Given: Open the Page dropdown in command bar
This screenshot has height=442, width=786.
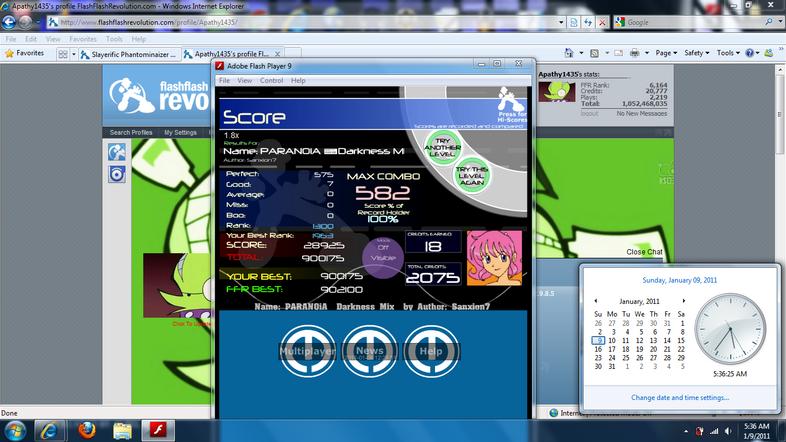Looking at the screenshot, I should point(666,53).
